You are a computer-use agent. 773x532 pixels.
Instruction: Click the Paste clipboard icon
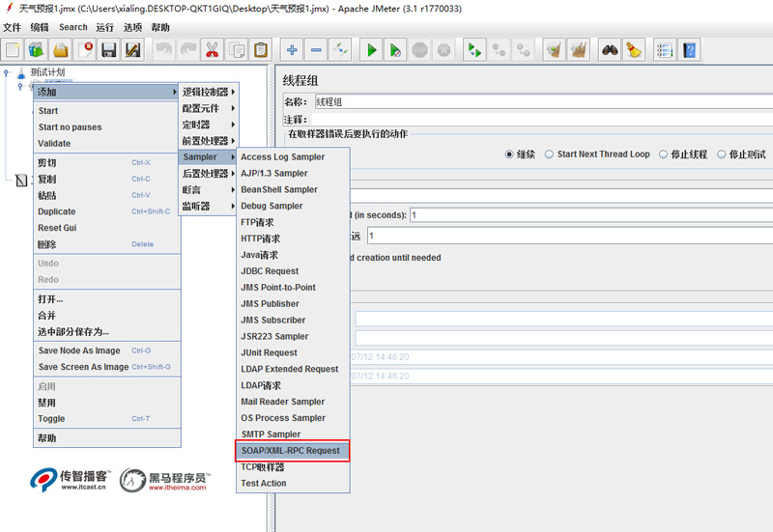[x=261, y=50]
